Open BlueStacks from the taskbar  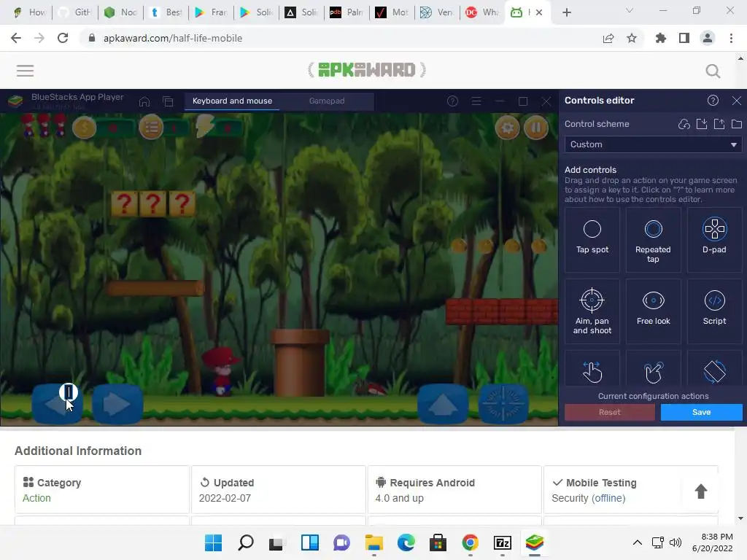(x=535, y=542)
